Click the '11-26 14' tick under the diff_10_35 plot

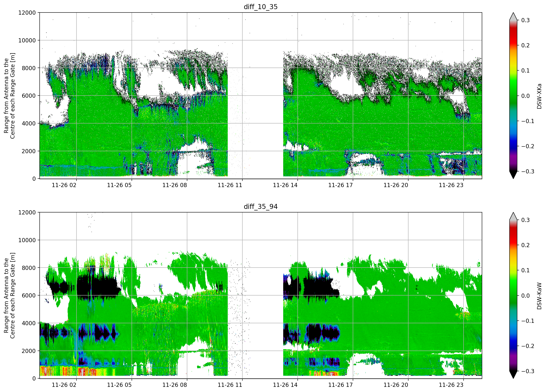285,185
